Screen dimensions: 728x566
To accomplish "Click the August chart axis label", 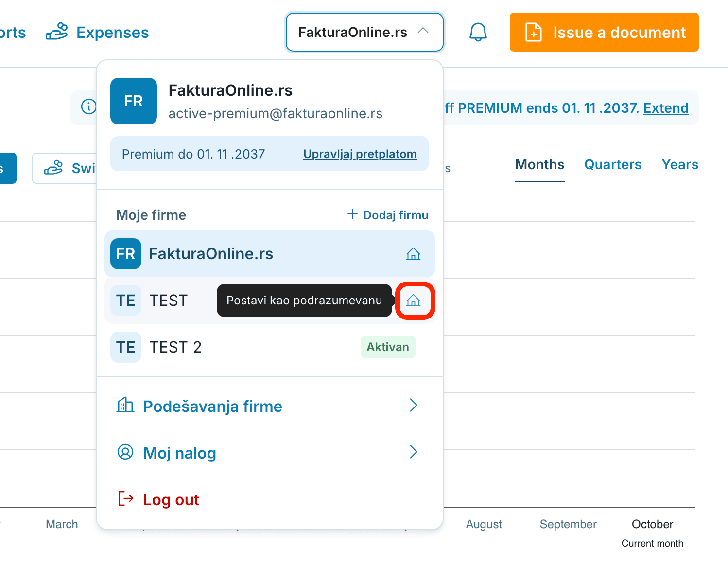I will click(x=484, y=524).
